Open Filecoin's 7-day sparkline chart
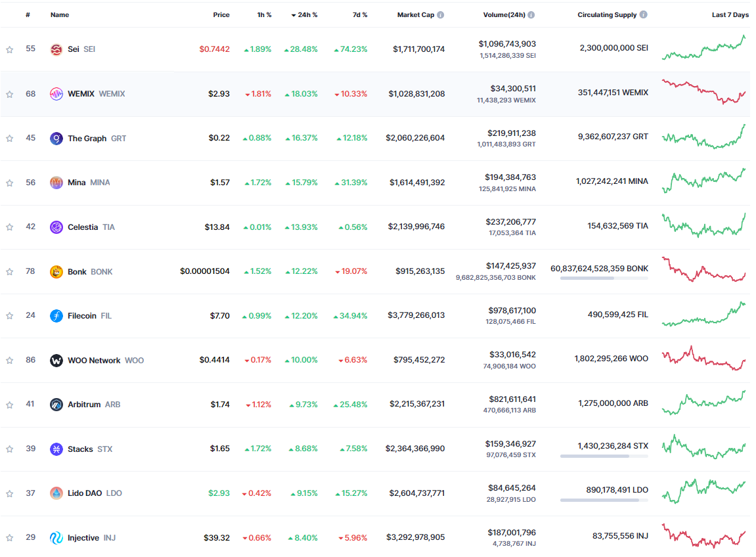This screenshot has width=756, height=557. [x=704, y=314]
